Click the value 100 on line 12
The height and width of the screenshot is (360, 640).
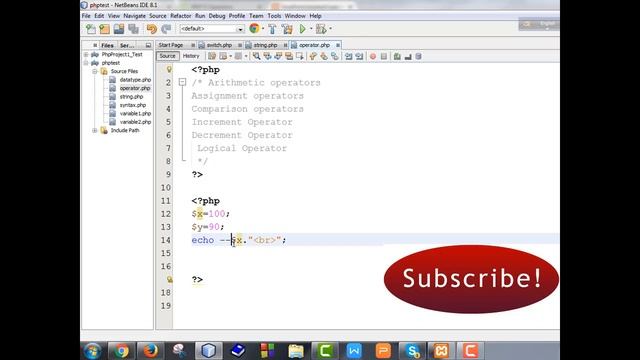tap(217, 213)
